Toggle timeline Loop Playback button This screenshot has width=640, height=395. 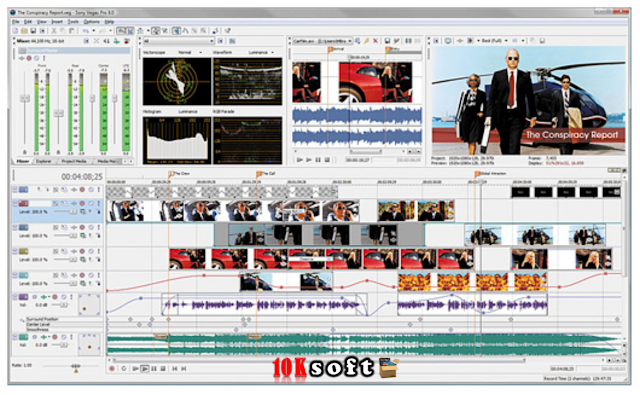click(x=124, y=369)
